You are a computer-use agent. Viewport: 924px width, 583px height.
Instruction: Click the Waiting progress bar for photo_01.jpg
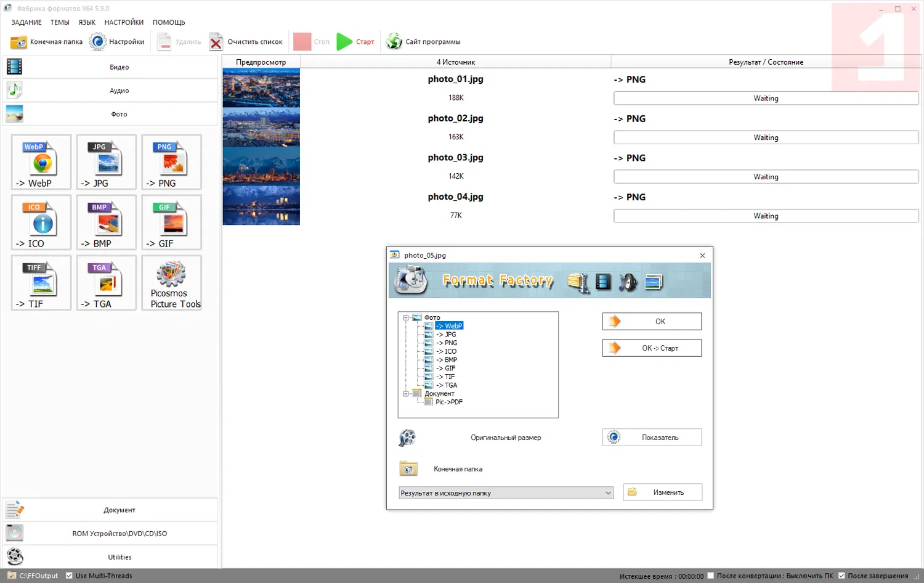pyautogui.click(x=766, y=99)
